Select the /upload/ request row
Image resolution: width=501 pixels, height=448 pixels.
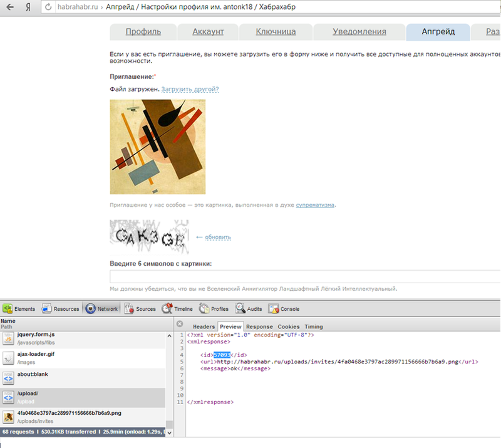click(x=83, y=398)
